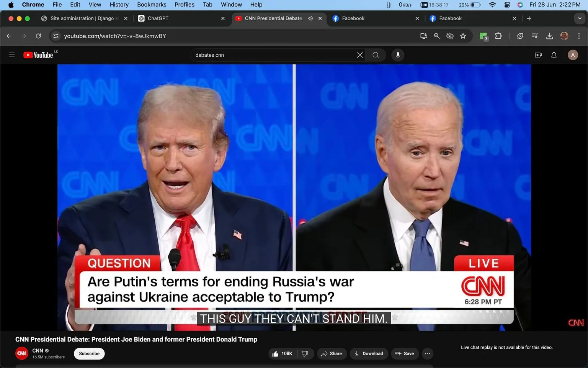Open Chrome downloads icon in toolbar
The height and width of the screenshot is (368, 588).
(x=549, y=36)
